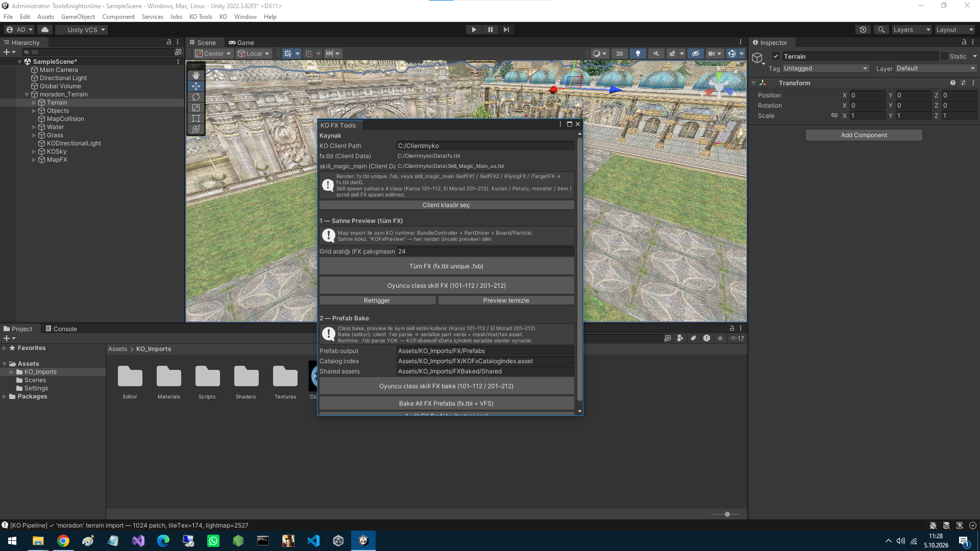This screenshot has height=551, width=980.
Task: Open the Layout dropdown
Action: [x=954, y=30]
